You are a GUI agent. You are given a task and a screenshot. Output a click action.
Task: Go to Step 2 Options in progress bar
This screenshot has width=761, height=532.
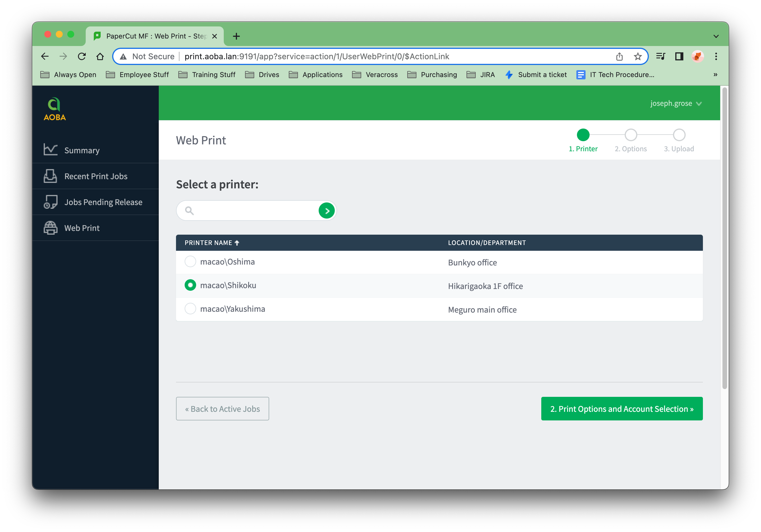tap(630, 135)
